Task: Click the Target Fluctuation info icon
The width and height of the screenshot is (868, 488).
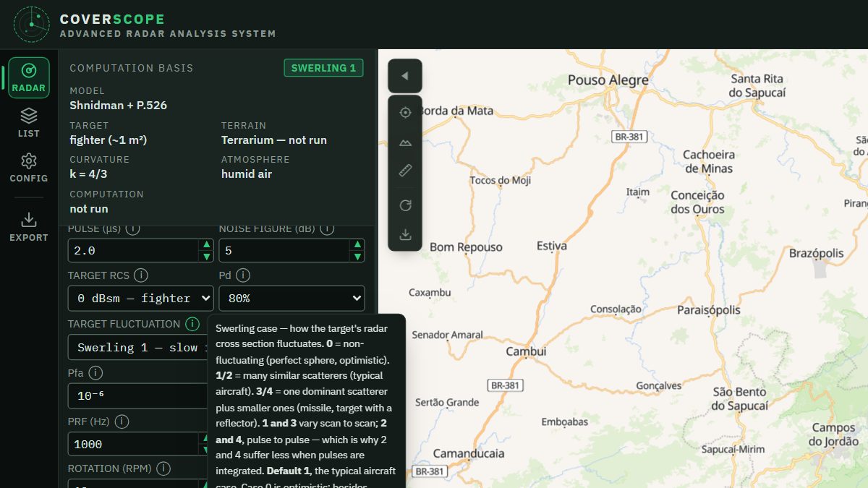Action: (x=192, y=324)
